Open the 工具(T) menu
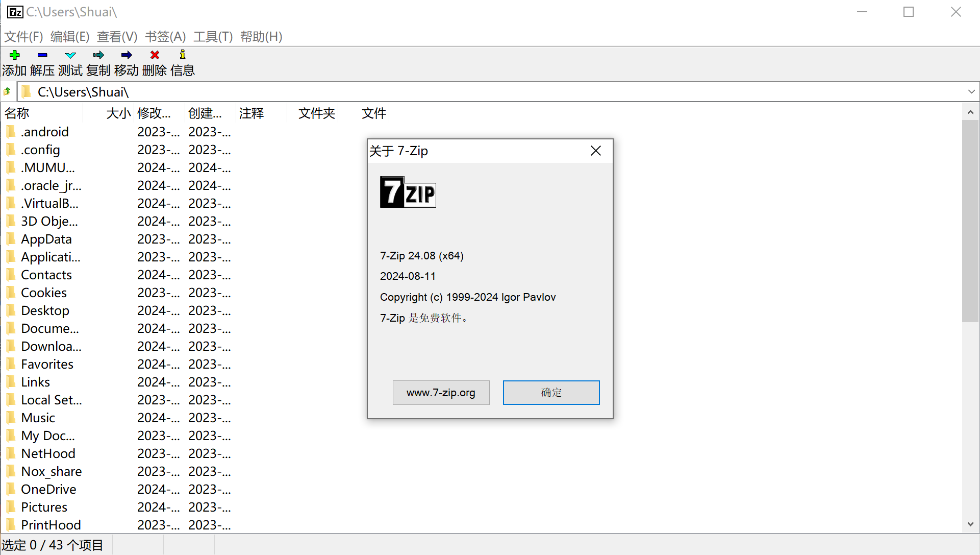Screen dimensions: 980x555 213,37
